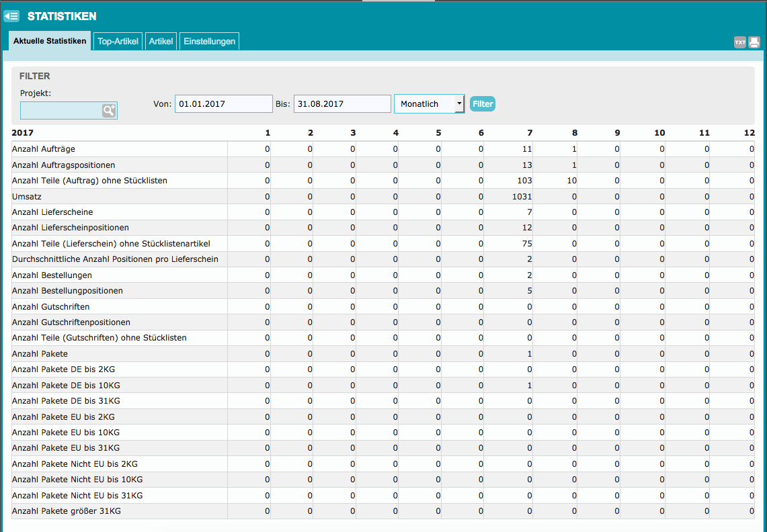
Task: Focus the Bis date field
Action: [x=342, y=103]
